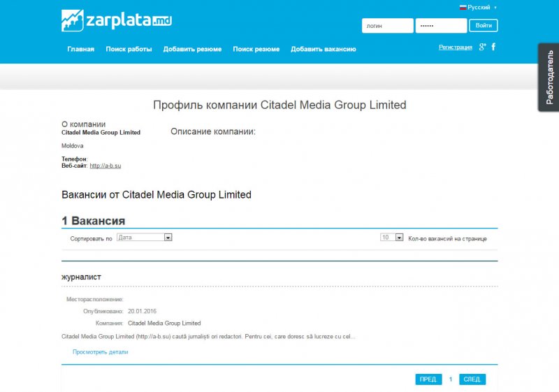Click the Войти login button
The image size is (559, 392).
click(x=484, y=26)
